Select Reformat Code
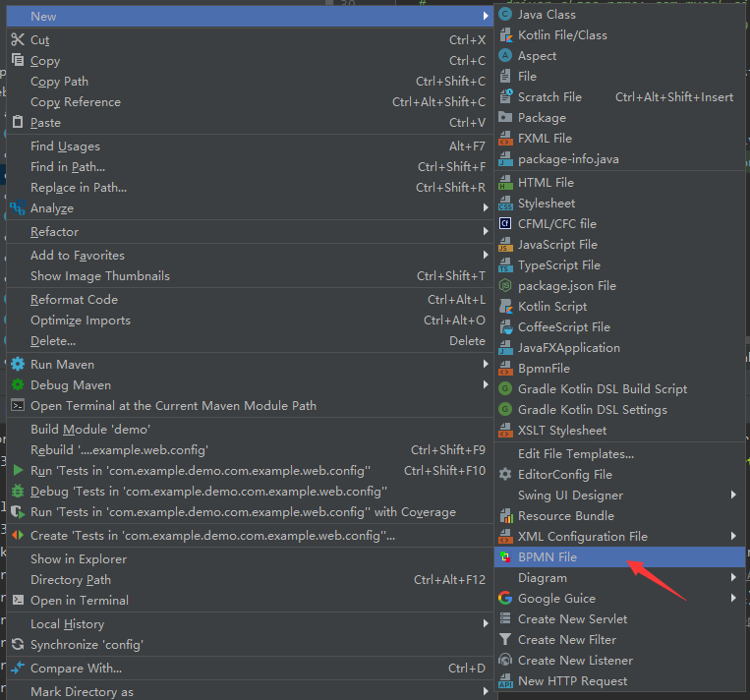The image size is (750, 700). pos(249,300)
